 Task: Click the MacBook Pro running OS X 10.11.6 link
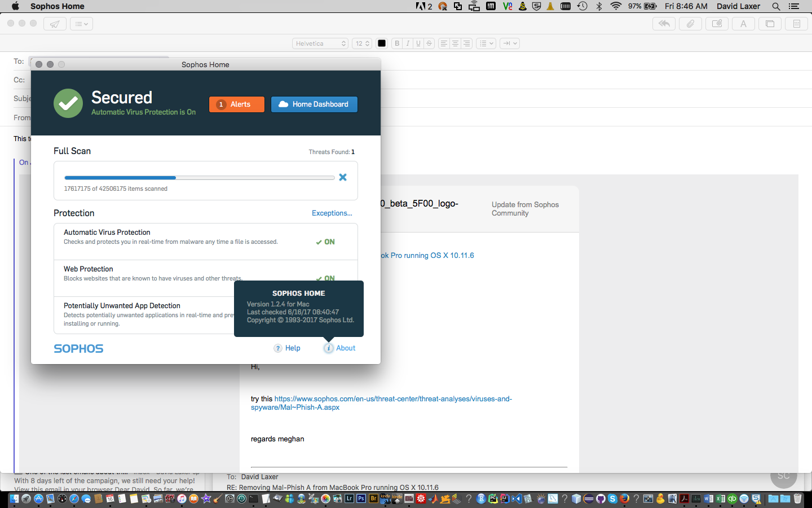point(427,255)
